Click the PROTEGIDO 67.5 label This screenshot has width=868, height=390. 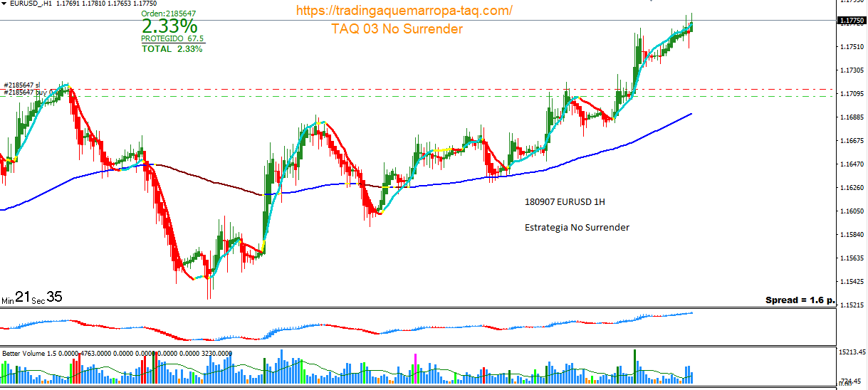(x=172, y=38)
